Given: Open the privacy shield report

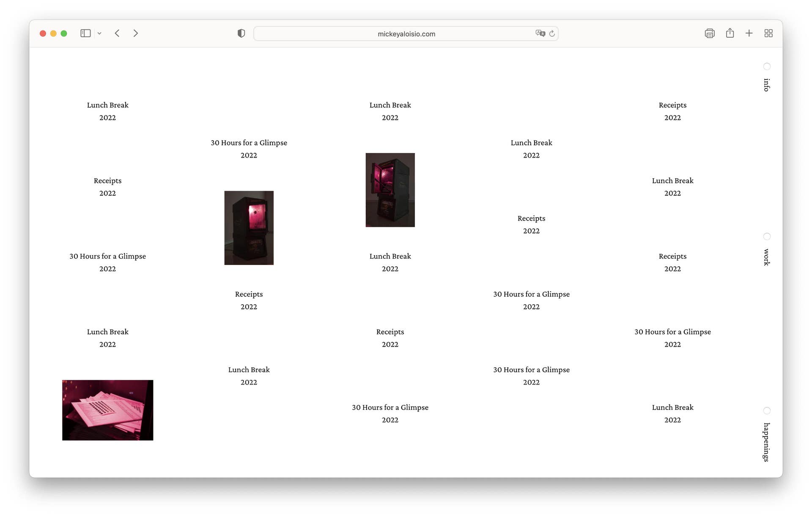Looking at the screenshot, I should (x=241, y=33).
